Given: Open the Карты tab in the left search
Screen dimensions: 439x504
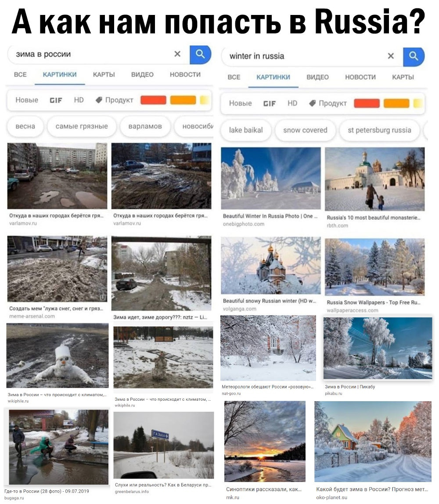Looking at the screenshot, I should pos(104,75).
